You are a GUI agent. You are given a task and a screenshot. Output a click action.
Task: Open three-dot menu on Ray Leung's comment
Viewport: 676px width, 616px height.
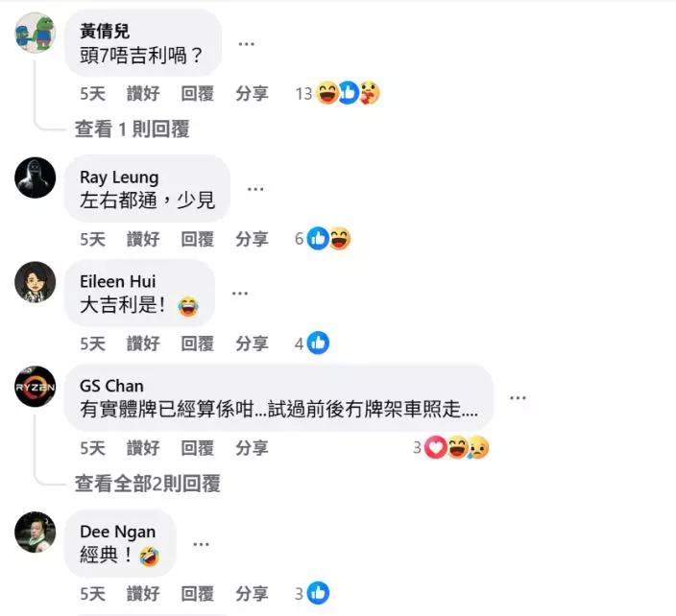(255, 189)
